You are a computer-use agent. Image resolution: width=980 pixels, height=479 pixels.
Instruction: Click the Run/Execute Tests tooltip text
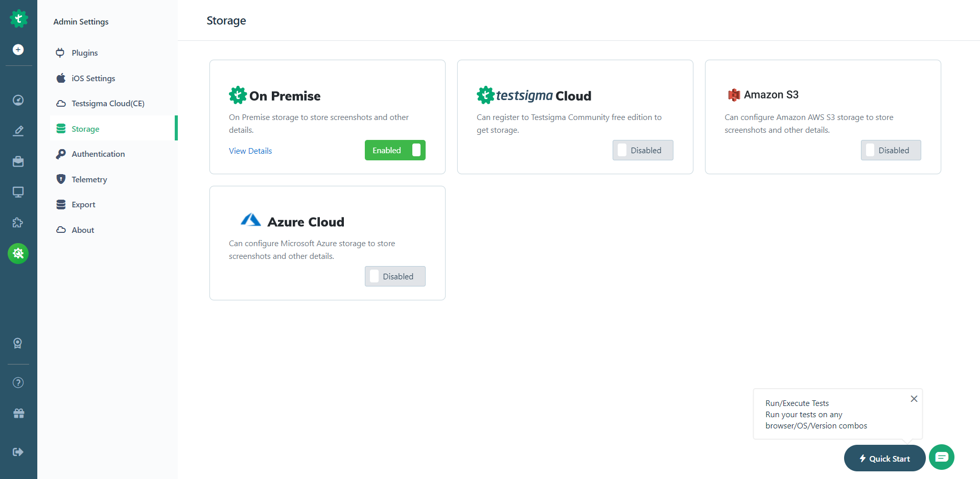pyautogui.click(x=816, y=414)
